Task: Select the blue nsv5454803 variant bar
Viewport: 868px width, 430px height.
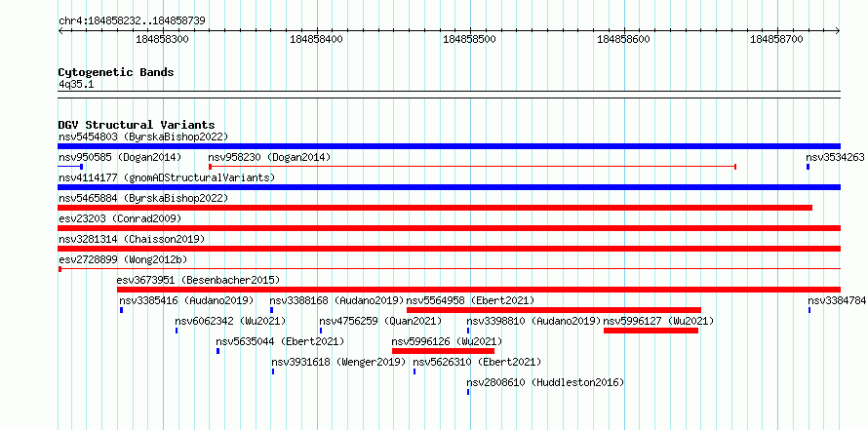Action: (x=449, y=146)
